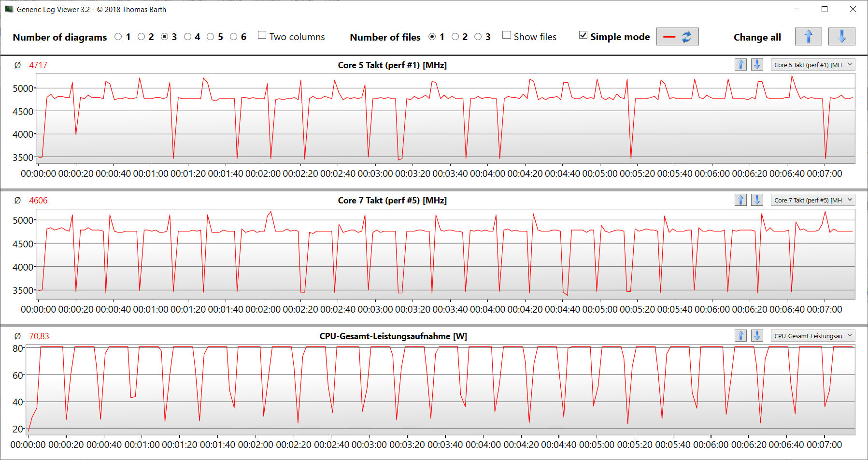Click up arrow for Core 5 Takt diagram
Viewport: 868px width, 460px height.
740,65
